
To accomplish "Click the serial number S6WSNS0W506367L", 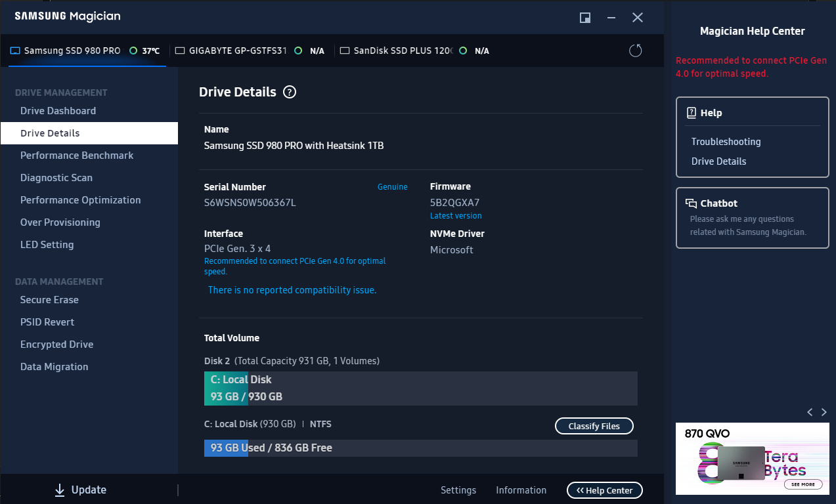I will pos(250,203).
